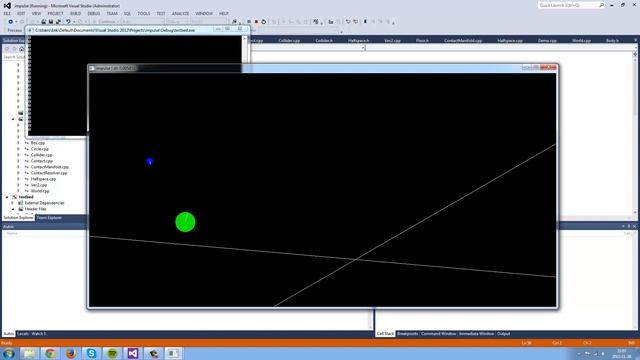Expand the External Dependencies node
The height and width of the screenshot is (360, 640).
coord(13,203)
